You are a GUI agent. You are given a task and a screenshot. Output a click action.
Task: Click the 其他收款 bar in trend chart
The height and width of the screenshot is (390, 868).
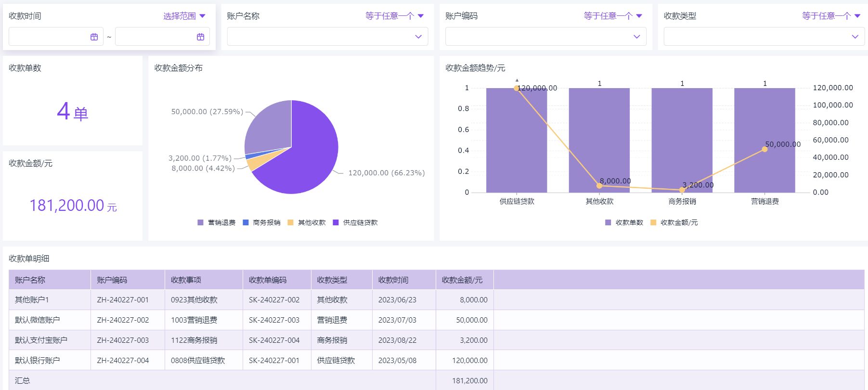[x=599, y=140]
